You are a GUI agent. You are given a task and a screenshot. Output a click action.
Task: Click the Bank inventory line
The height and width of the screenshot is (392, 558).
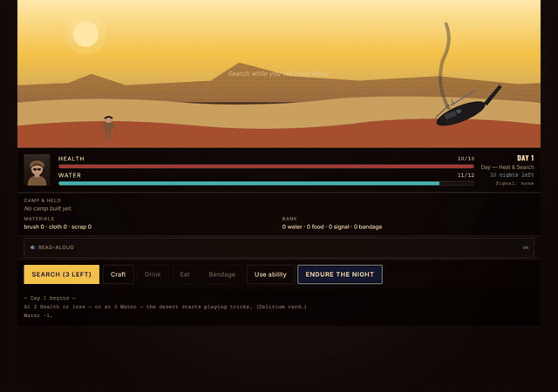[x=332, y=227]
